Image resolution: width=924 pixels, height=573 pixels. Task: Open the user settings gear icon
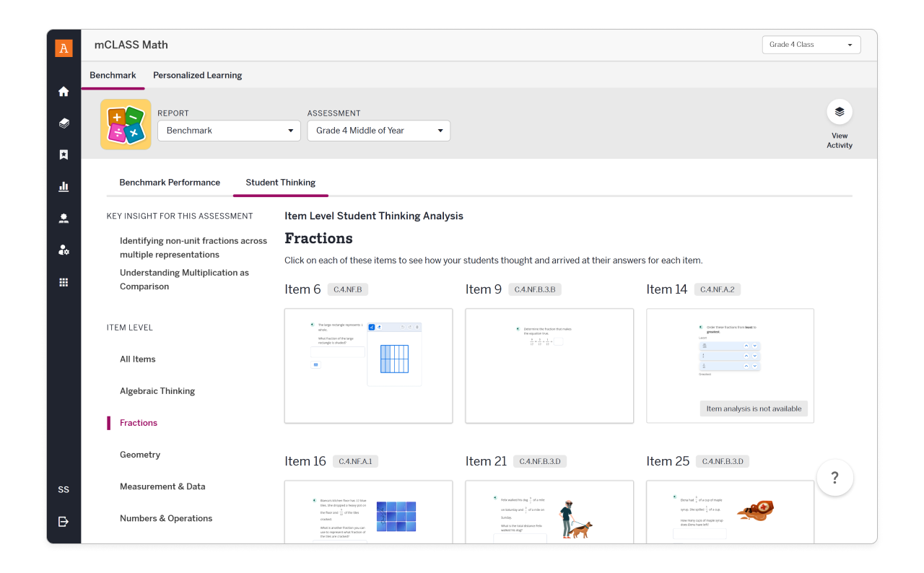point(64,250)
